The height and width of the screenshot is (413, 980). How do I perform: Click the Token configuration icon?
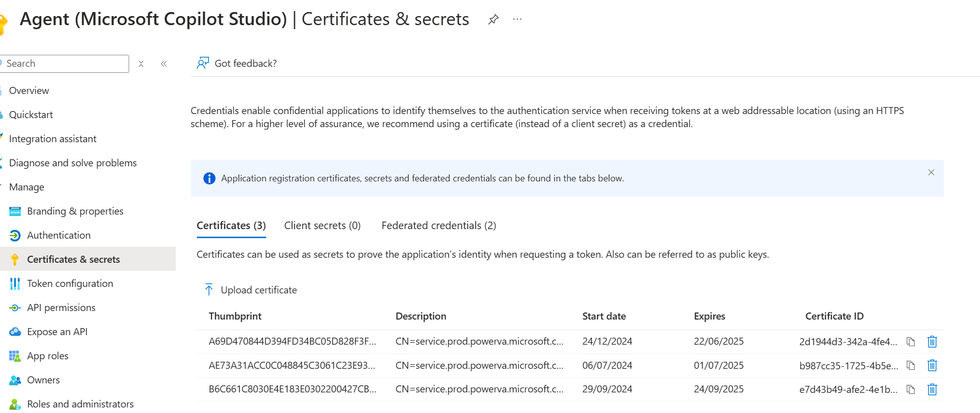click(15, 284)
